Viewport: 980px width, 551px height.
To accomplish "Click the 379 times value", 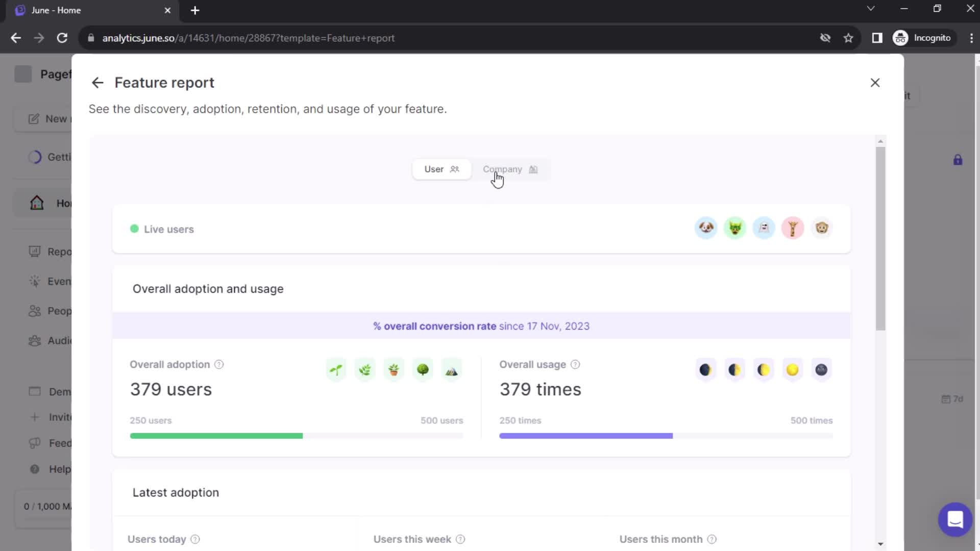I will 541,389.
